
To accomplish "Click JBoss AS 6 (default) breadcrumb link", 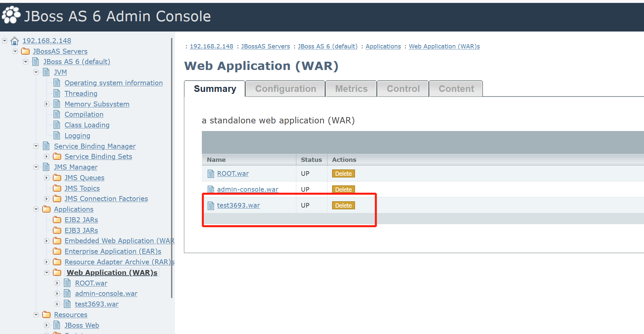I will [327, 46].
